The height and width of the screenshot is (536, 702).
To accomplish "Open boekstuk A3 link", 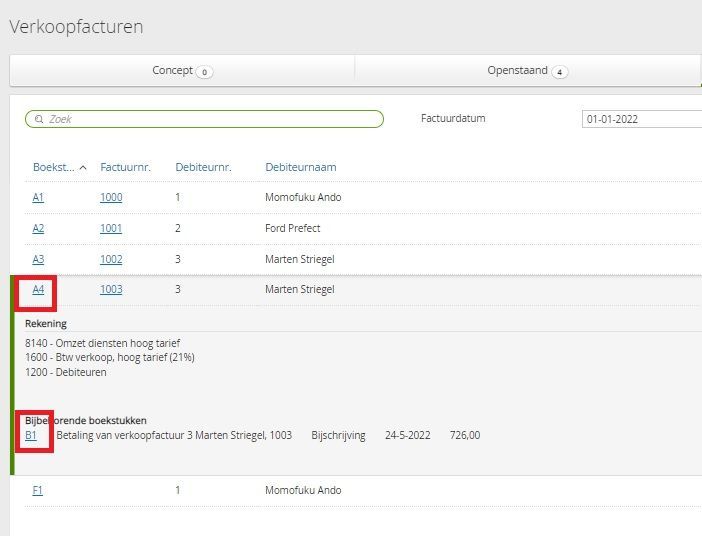I will tap(38, 259).
